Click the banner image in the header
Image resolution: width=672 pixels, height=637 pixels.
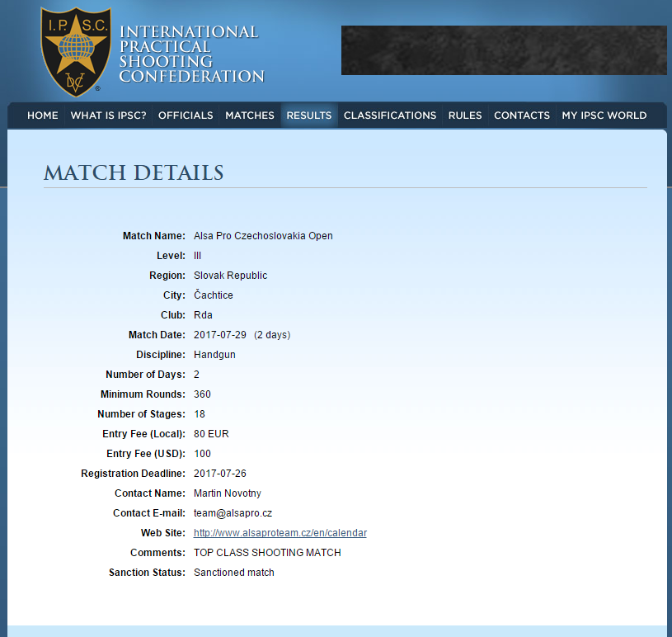504,50
